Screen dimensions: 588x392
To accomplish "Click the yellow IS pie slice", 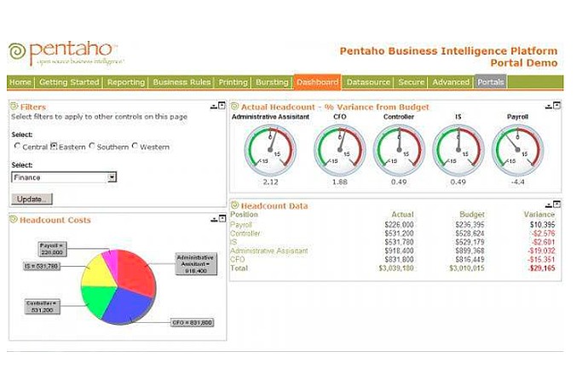I will (x=98, y=272).
